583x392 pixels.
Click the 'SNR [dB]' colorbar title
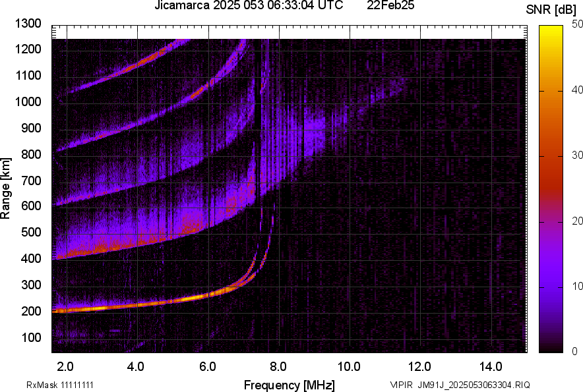point(551,10)
